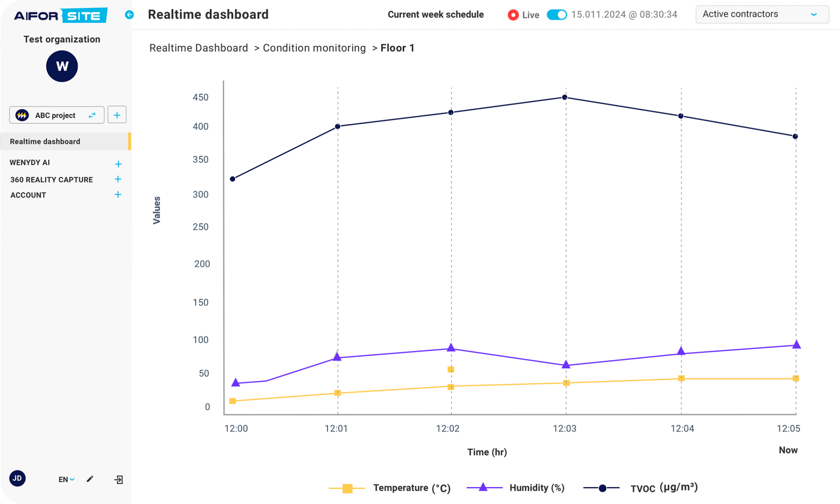The width and height of the screenshot is (840, 504).
Task: Toggle Temperature series in chart legend
Action: pyautogui.click(x=389, y=488)
